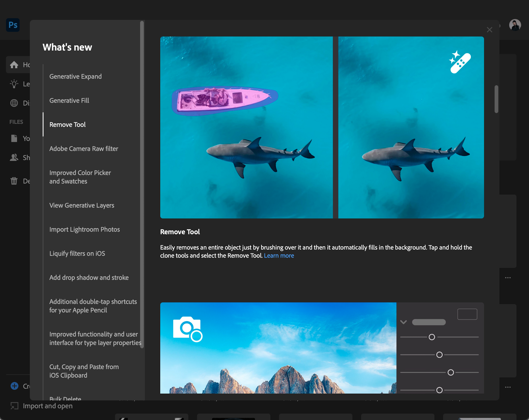Collapse the chevron in Camera Raw preview panel
529x420 pixels.
(x=403, y=322)
